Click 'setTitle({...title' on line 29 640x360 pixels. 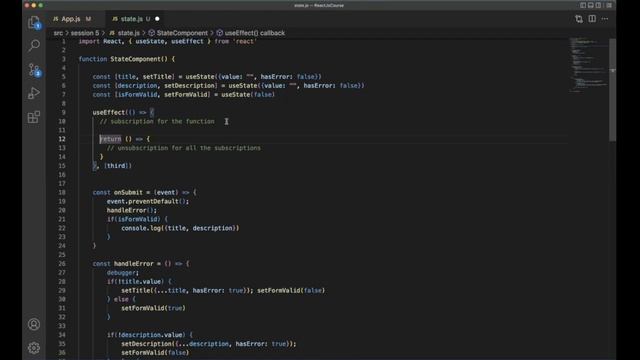[153, 291]
